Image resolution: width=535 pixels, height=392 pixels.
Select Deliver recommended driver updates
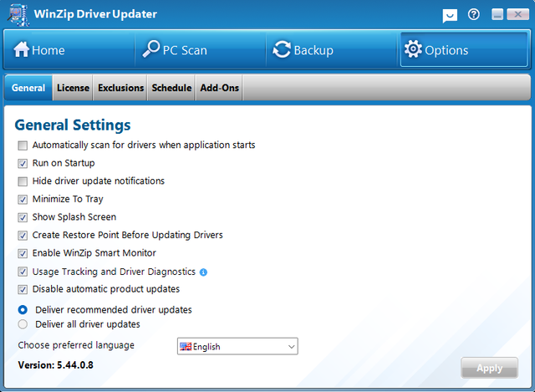click(x=23, y=310)
